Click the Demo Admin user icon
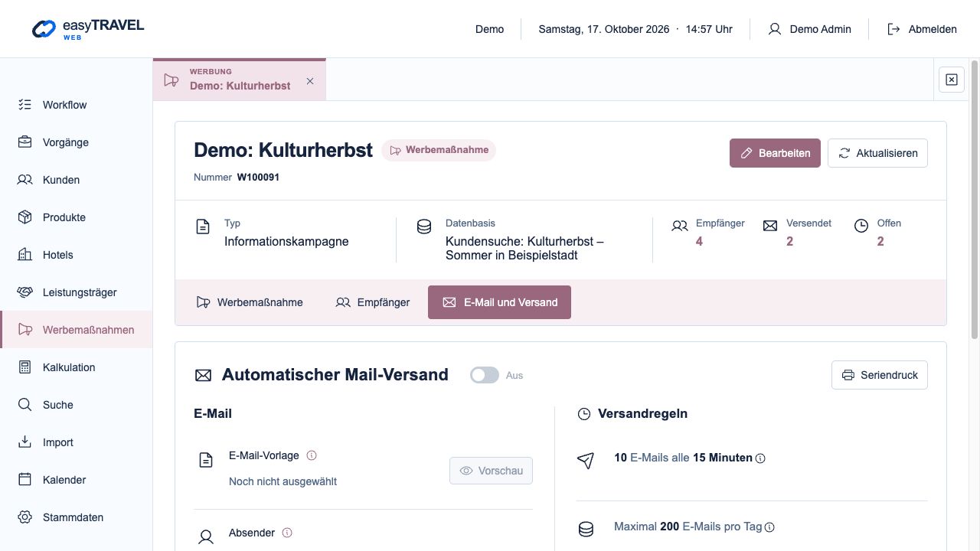 pyautogui.click(x=775, y=29)
